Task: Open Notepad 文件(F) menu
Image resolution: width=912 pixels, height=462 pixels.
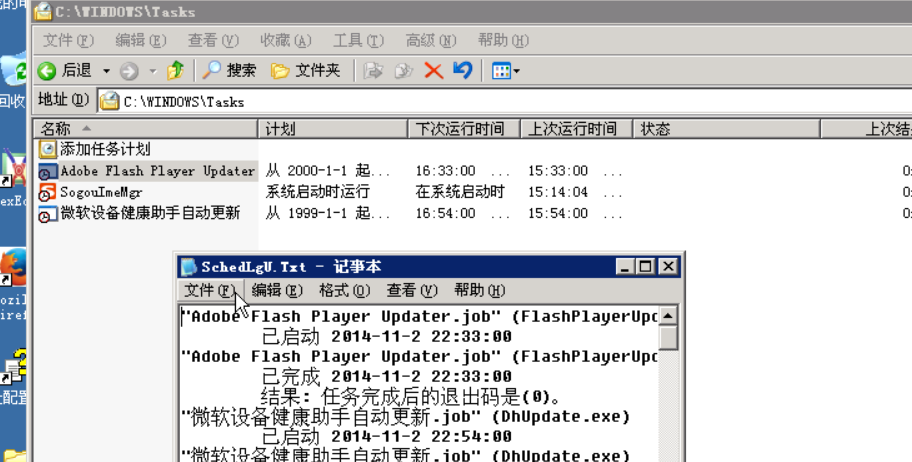Action: pos(210,290)
